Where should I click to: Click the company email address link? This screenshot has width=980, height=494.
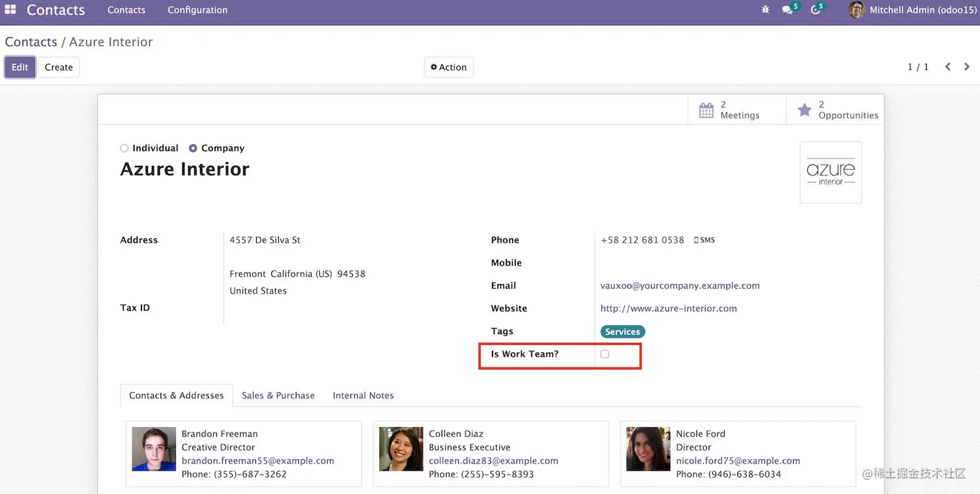680,286
